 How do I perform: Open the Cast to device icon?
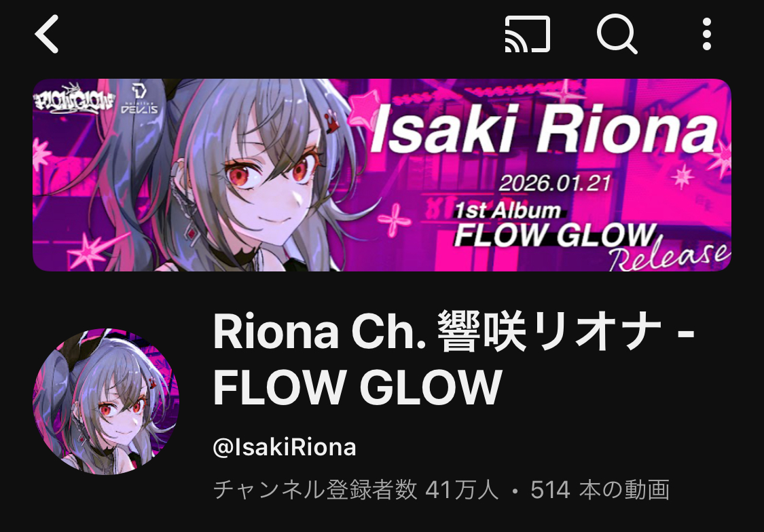(x=528, y=34)
